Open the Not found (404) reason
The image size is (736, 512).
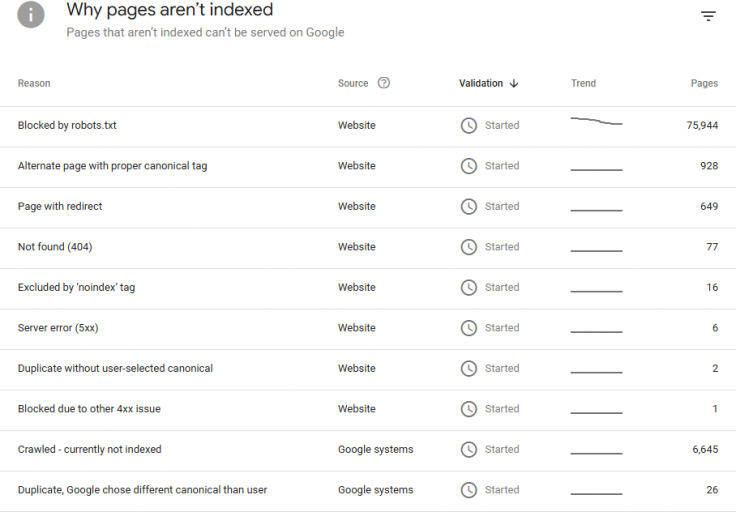click(x=55, y=247)
